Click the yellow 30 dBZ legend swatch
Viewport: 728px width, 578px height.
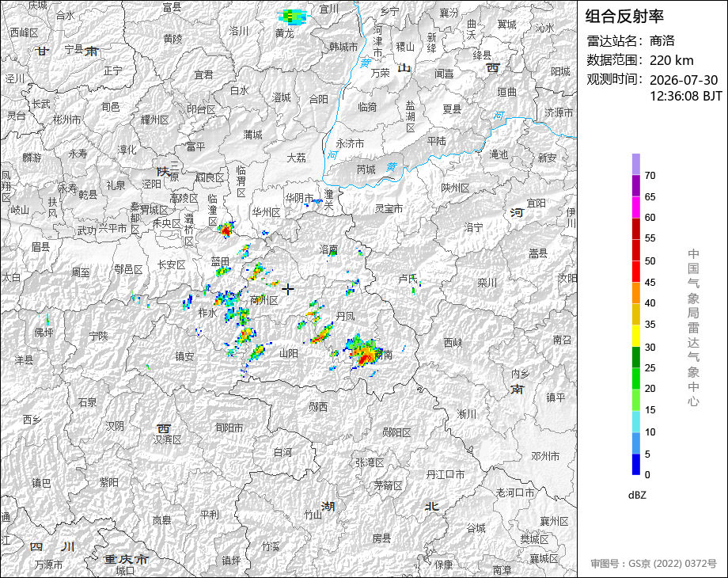(x=636, y=336)
